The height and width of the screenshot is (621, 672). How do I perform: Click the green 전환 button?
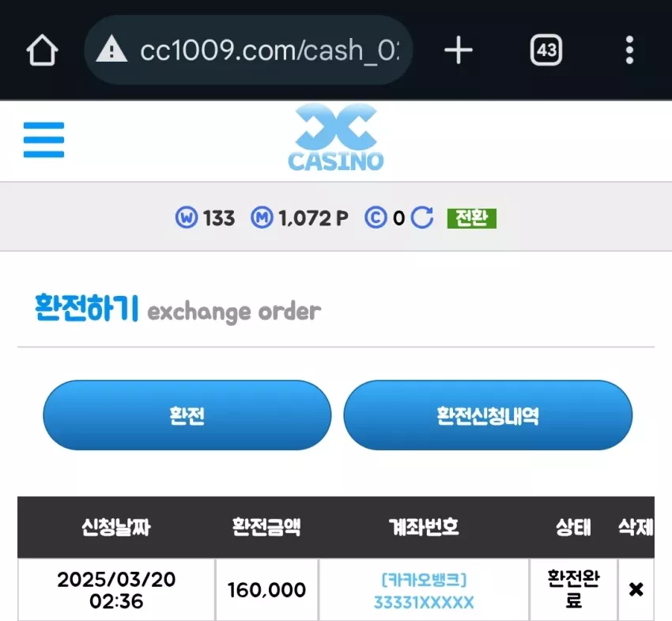click(471, 218)
